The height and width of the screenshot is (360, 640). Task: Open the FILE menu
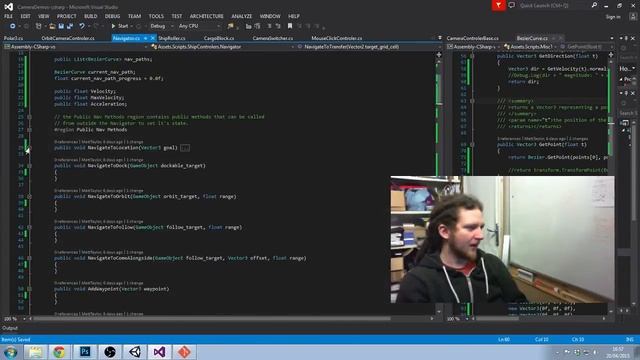tap(8, 16)
